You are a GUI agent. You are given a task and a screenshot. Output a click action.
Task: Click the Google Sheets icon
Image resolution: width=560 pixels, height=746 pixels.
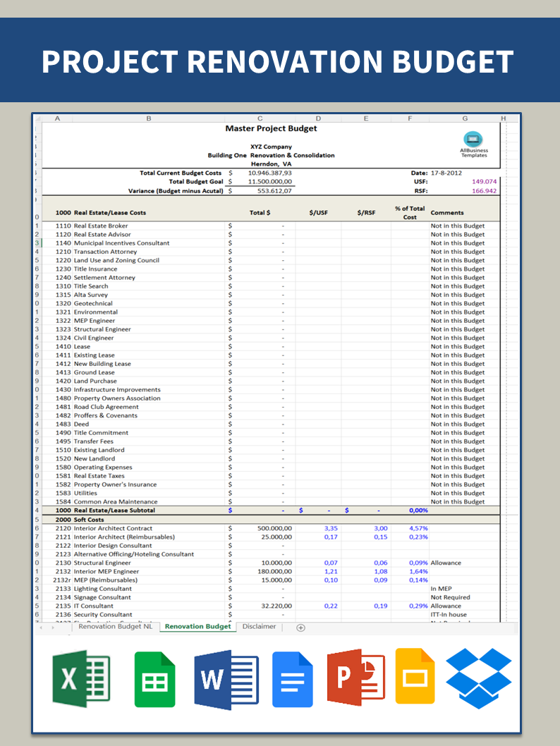[155, 679]
